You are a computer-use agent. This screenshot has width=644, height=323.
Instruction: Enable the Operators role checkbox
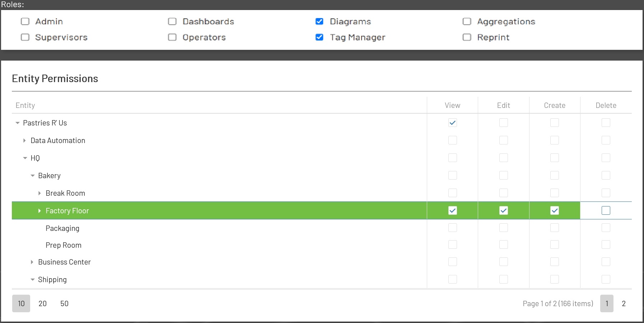pyautogui.click(x=172, y=37)
